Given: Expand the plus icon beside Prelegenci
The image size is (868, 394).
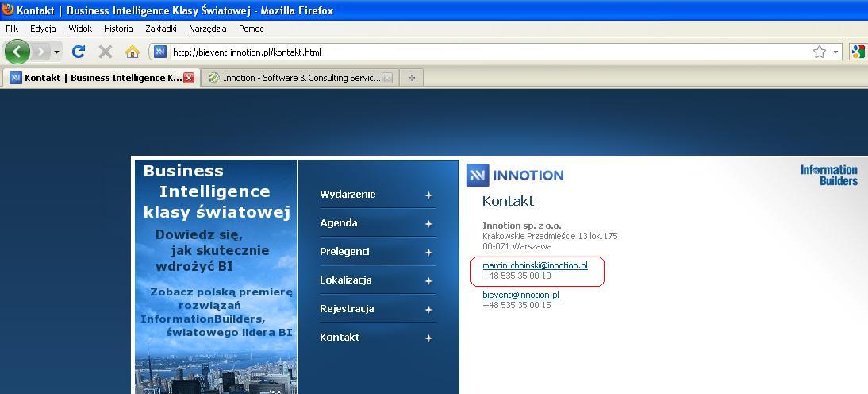Looking at the screenshot, I should (x=428, y=253).
